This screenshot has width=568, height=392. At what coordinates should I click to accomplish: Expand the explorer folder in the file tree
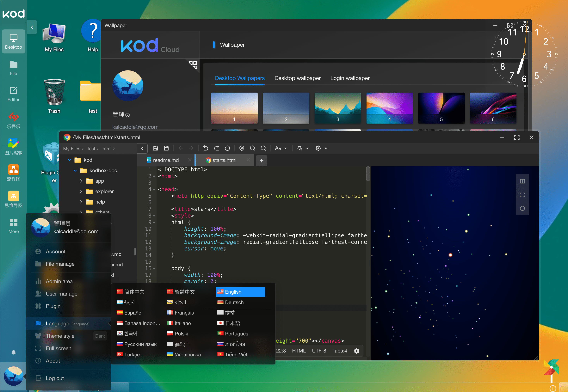[81, 191]
